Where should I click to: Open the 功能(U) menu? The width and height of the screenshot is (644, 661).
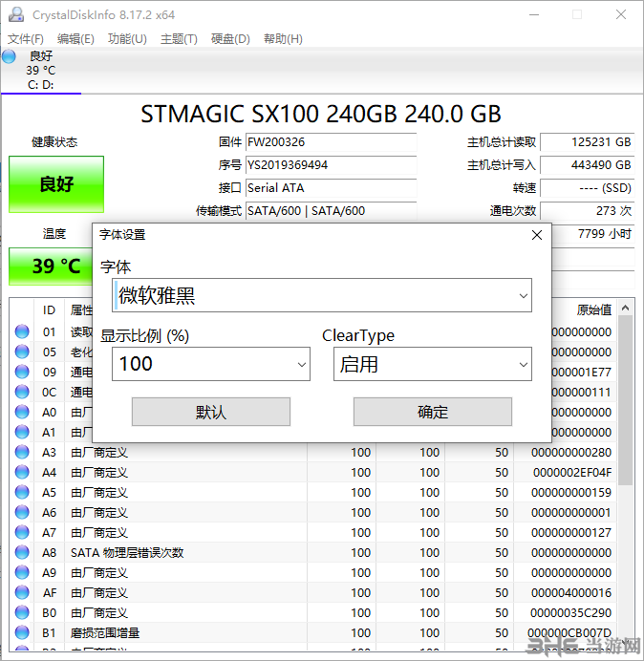[127, 39]
